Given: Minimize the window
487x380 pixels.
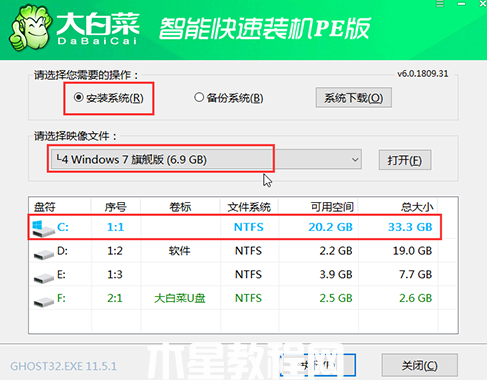Looking at the screenshot, I should pos(461,4).
